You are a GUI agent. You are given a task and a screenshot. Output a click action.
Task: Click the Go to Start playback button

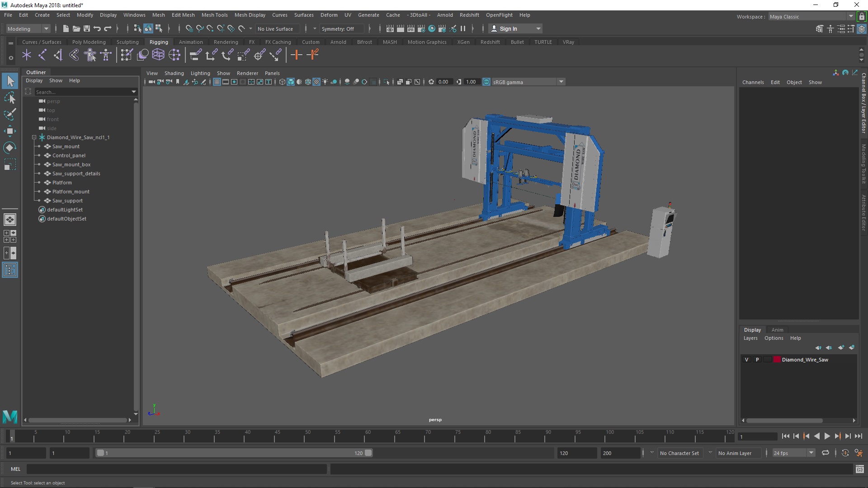[x=785, y=436]
